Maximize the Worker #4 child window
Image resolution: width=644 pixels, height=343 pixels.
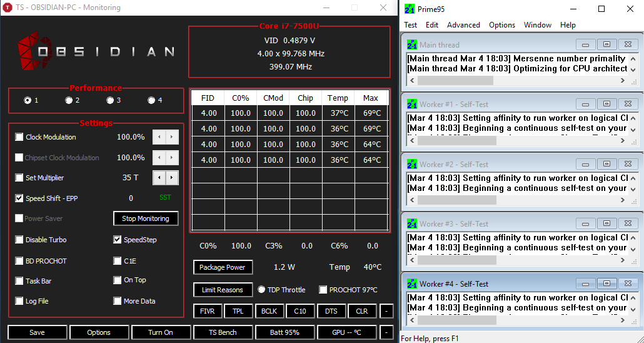pyautogui.click(x=606, y=284)
